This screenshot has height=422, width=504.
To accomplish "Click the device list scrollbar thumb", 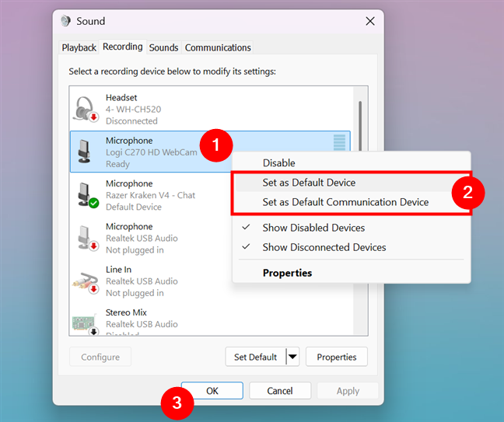I will (x=360, y=126).
